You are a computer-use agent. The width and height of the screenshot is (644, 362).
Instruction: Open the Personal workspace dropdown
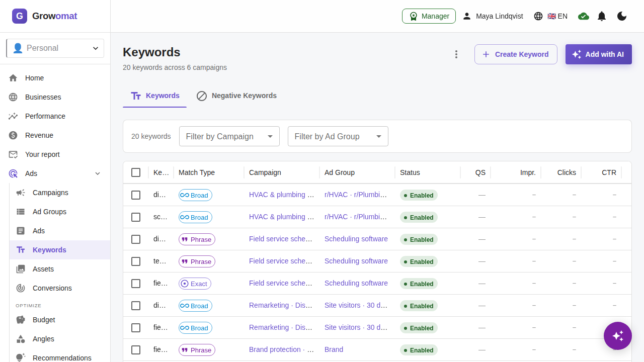click(55, 48)
